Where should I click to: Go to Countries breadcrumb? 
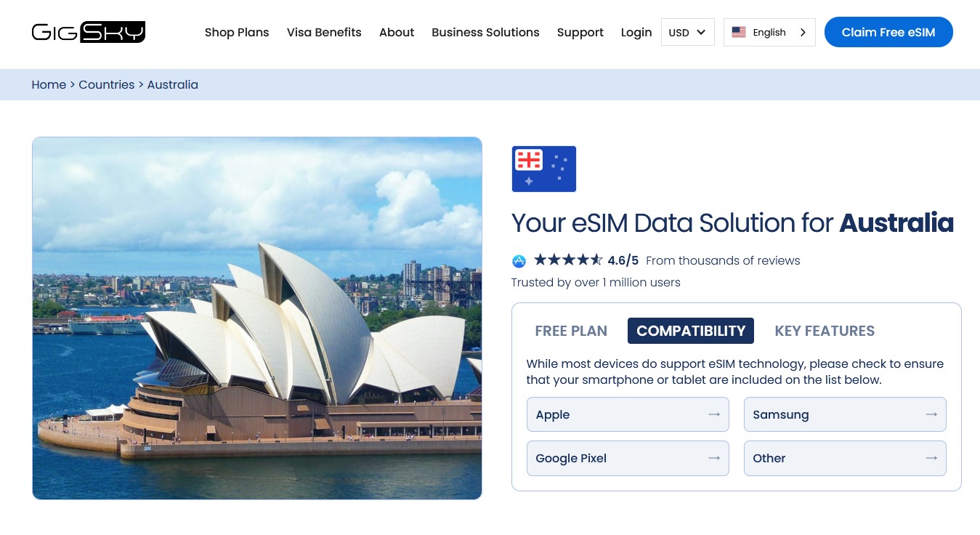point(107,84)
